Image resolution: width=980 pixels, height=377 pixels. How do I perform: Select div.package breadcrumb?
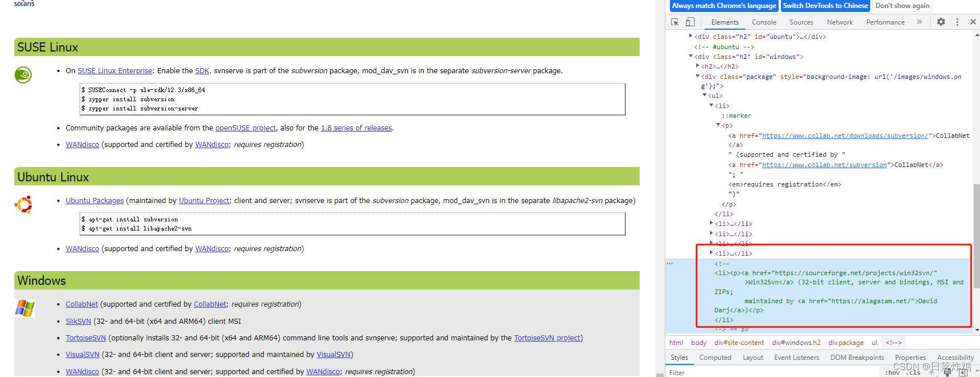tap(846, 343)
